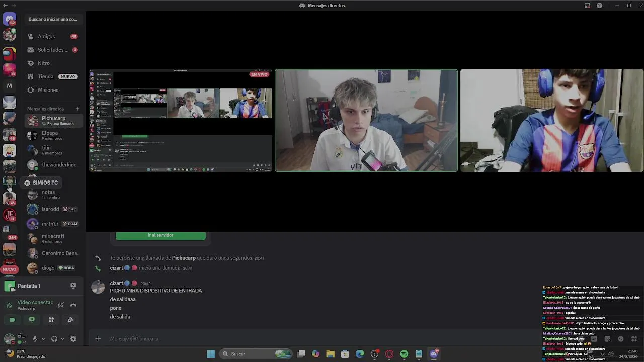644x362 pixels.
Task: Click the taskbar Buscar search box
Action: (257, 354)
